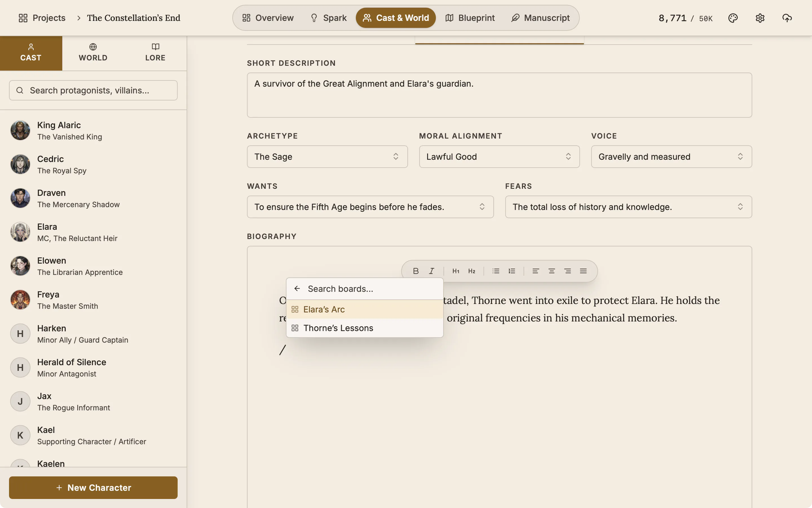
Task: Toggle bold formatting in biography toolbar
Action: pyautogui.click(x=415, y=271)
